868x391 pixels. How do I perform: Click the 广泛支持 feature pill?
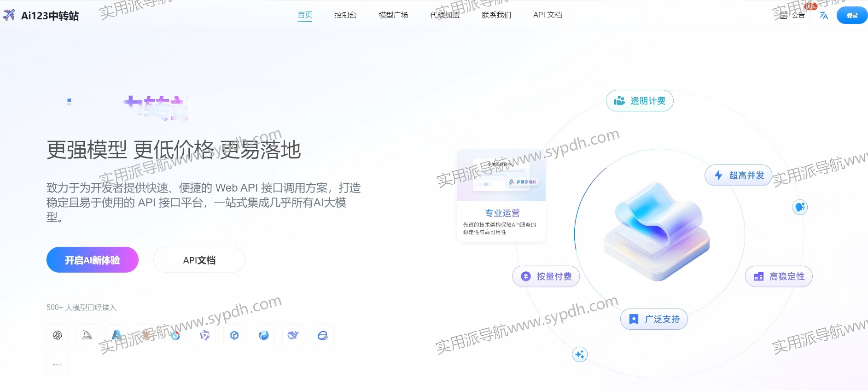pos(654,319)
